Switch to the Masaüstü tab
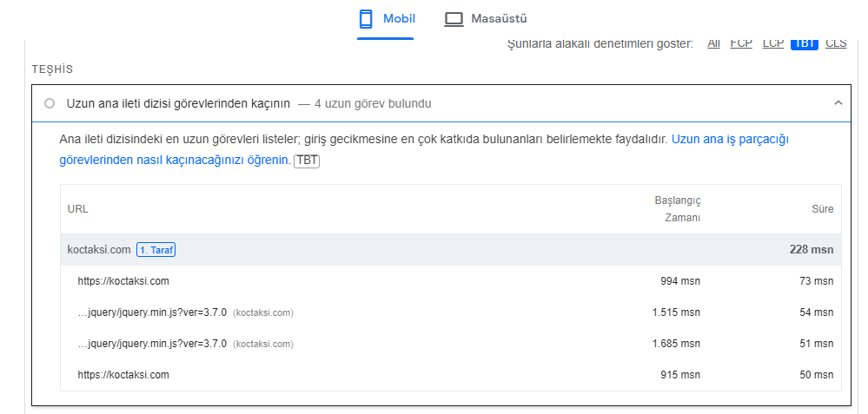The height and width of the screenshot is (414, 868). [x=486, y=19]
